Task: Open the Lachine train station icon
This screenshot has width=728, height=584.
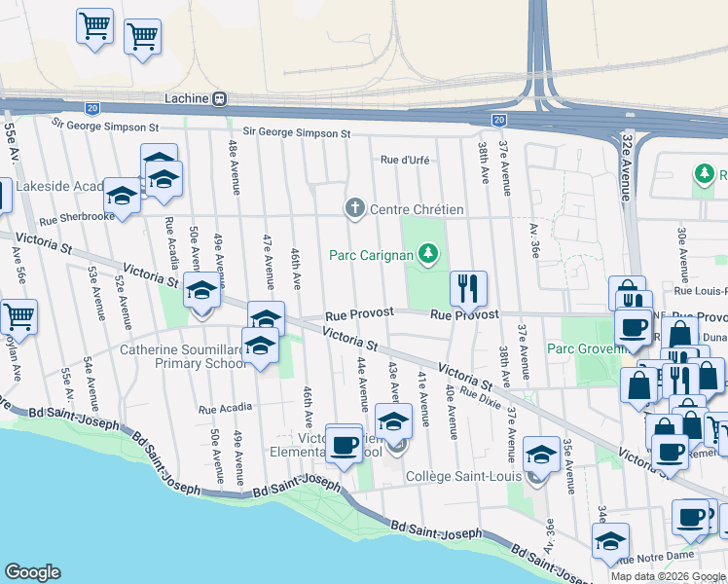Action: click(220, 98)
